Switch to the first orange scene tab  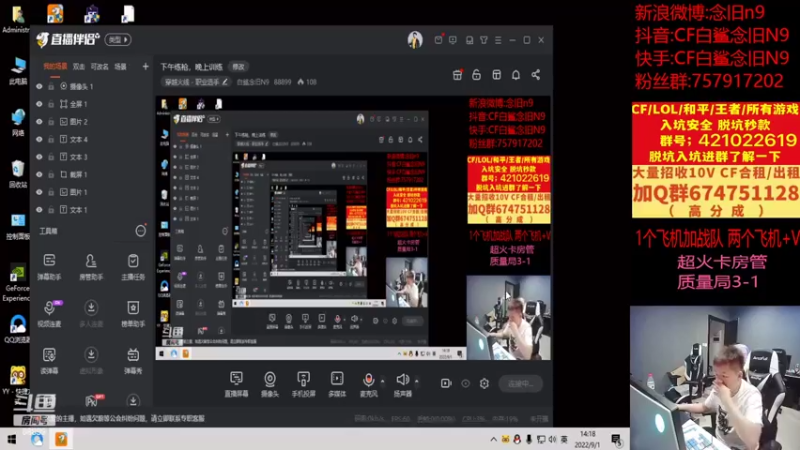pyautogui.click(x=55, y=66)
